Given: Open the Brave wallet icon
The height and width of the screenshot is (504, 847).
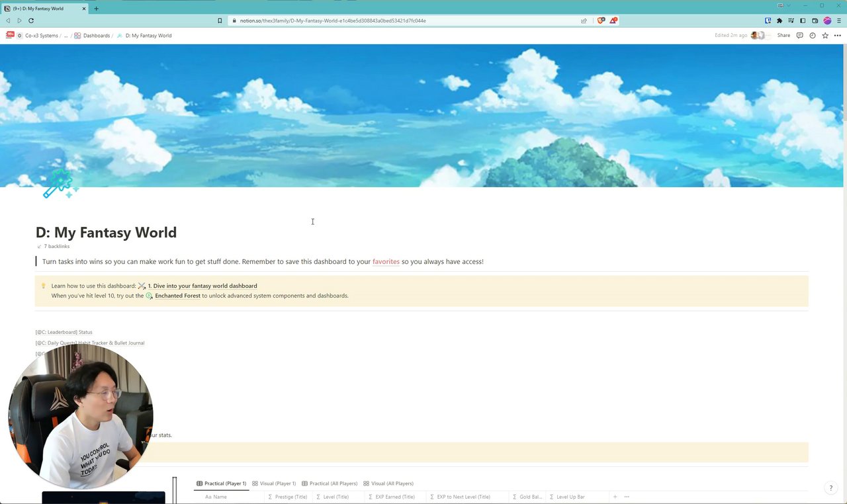Looking at the screenshot, I should click(x=815, y=21).
